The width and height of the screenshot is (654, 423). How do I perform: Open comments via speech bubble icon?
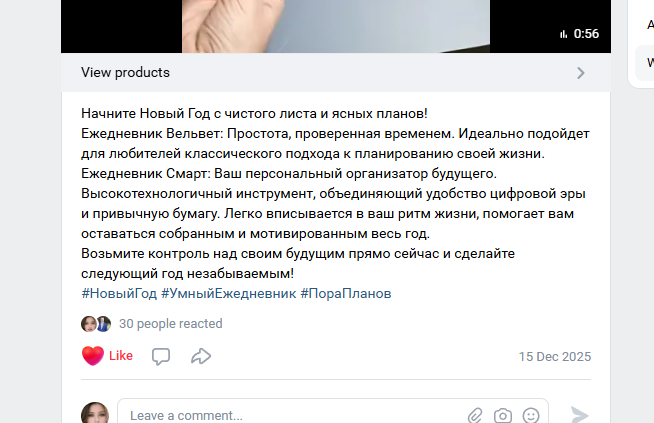(161, 356)
